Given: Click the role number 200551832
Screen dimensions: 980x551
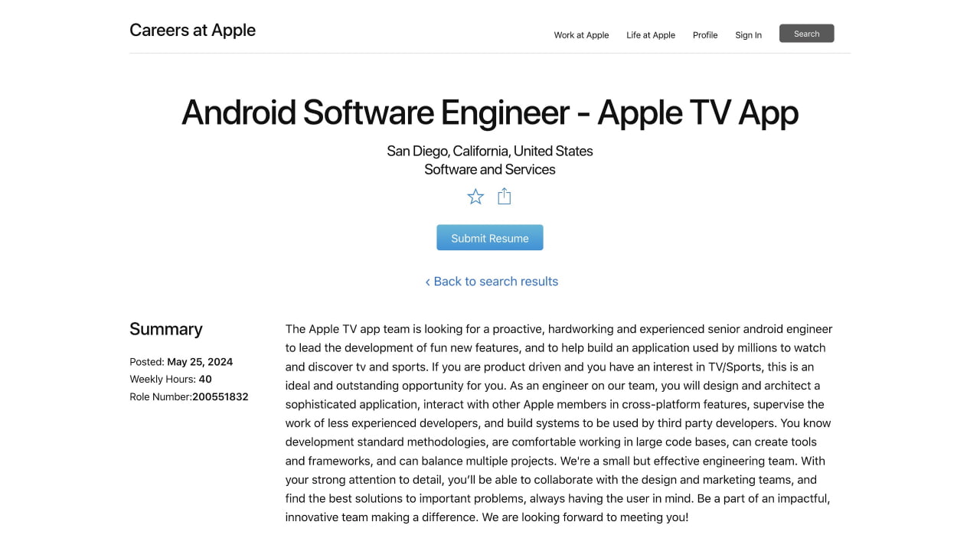Looking at the screenshot, I should coord(220,397).
